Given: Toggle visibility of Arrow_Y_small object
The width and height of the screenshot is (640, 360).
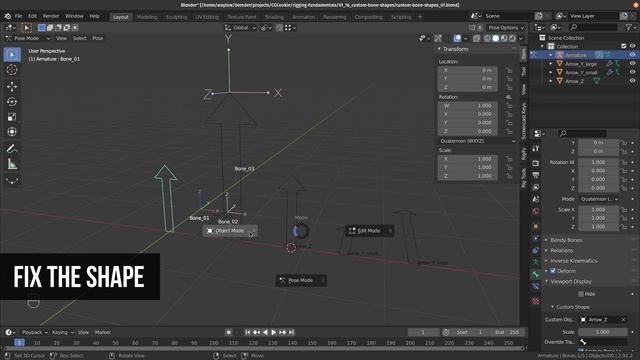Looking at the screenshot, I should pos(632,72).
